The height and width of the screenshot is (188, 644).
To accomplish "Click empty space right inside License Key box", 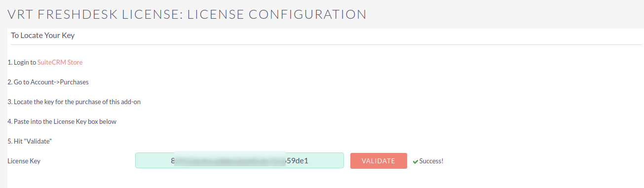I will (x=326, y=161).
